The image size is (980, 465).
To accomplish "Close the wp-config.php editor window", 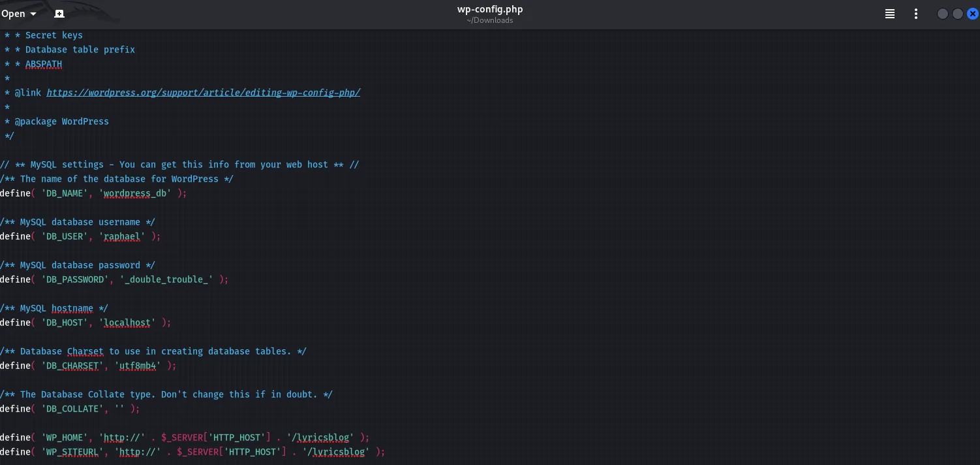I will [973, 14].
